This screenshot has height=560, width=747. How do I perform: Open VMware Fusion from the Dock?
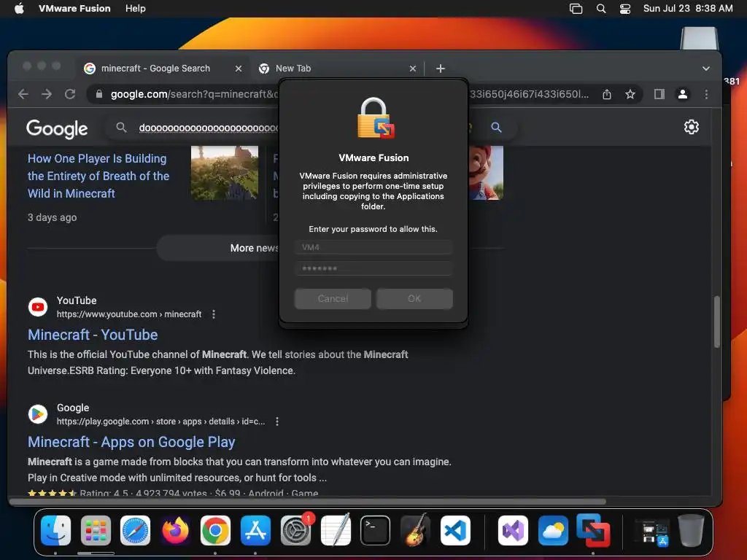(x=593, y=530)
